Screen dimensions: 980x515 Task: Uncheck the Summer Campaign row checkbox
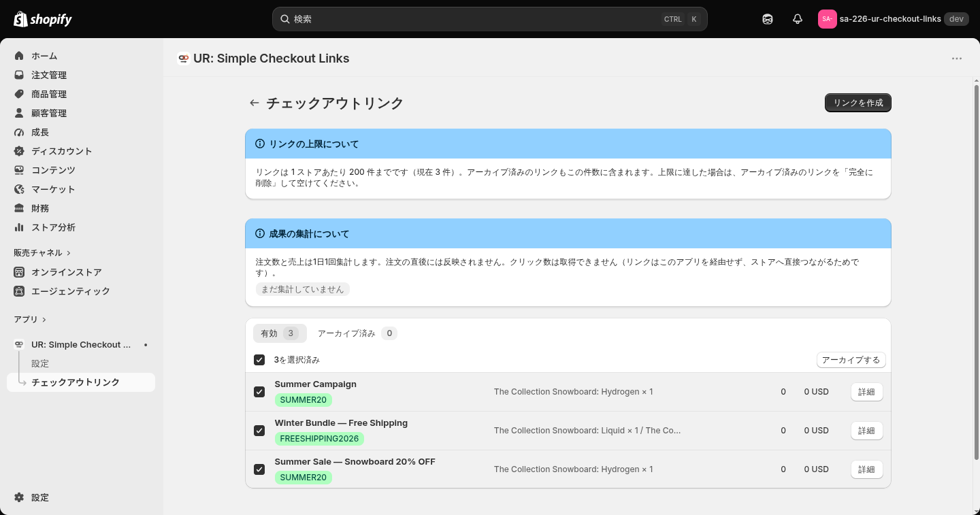pos(259,392)
